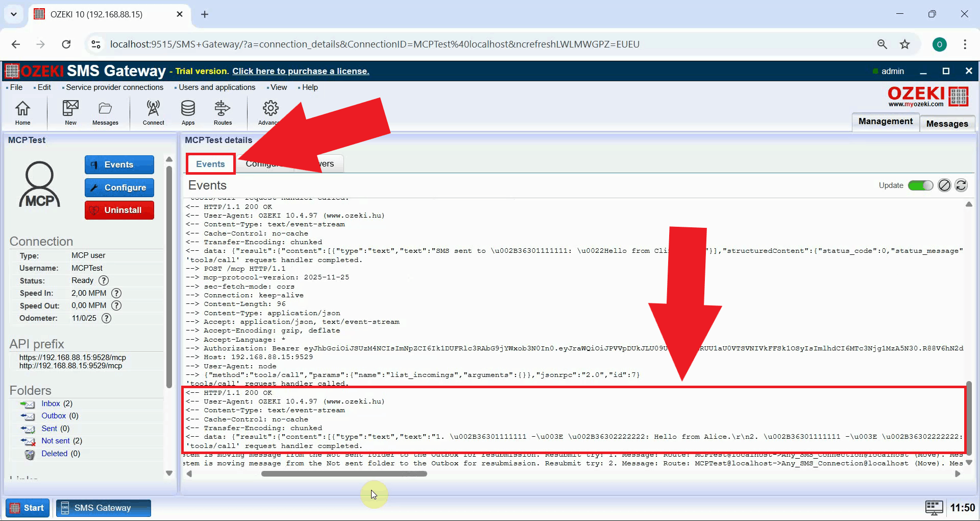Open the Apps database icon

point(188,112)
